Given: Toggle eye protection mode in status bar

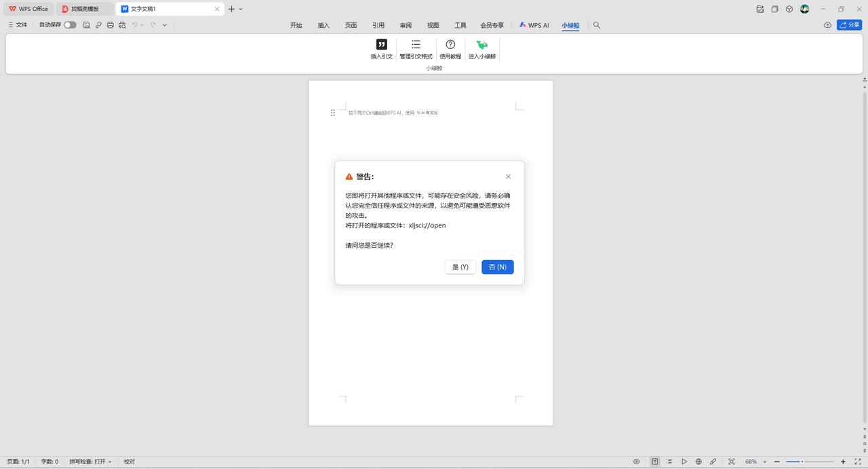Looking at the screenshot, I should 636,462.
